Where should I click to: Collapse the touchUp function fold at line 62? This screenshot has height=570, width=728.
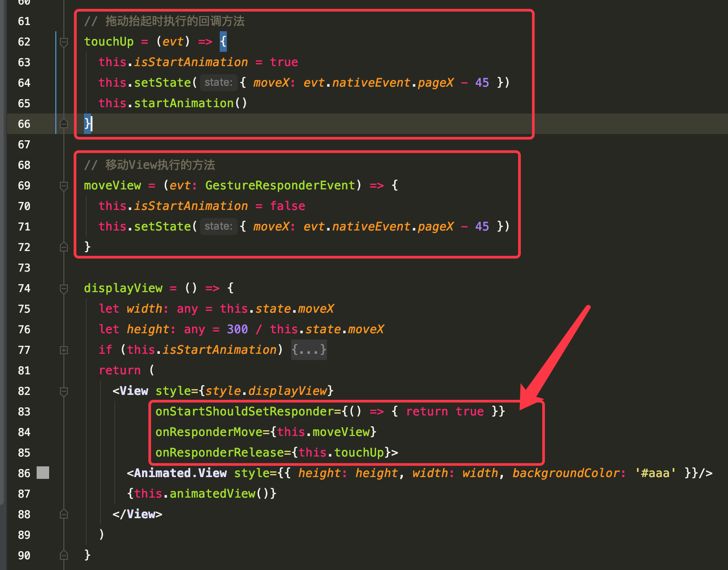[x=64, y=42]
